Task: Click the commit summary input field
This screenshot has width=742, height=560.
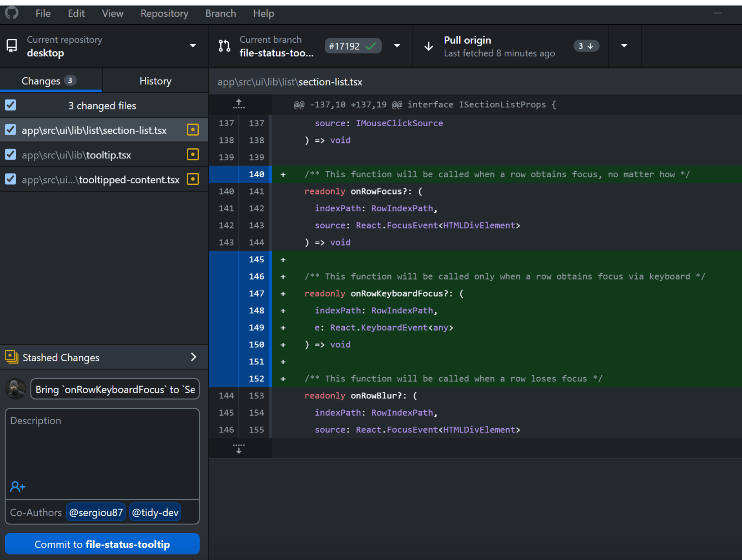Action: click(x=115, y=389)
